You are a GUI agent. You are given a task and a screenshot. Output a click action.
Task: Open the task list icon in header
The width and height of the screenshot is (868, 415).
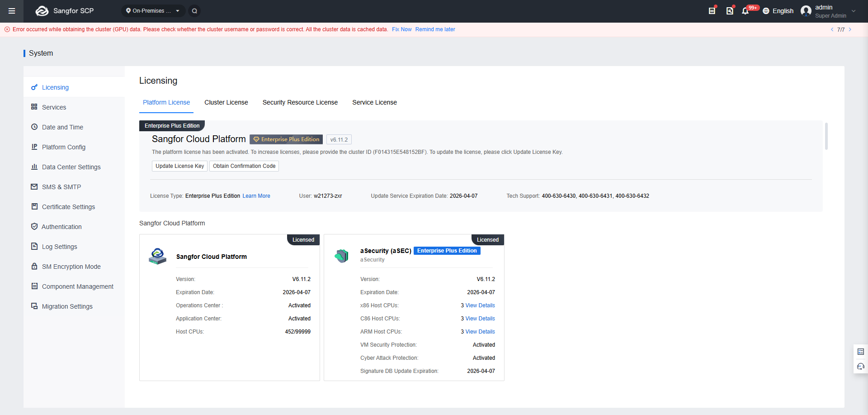tap(712, 11)
